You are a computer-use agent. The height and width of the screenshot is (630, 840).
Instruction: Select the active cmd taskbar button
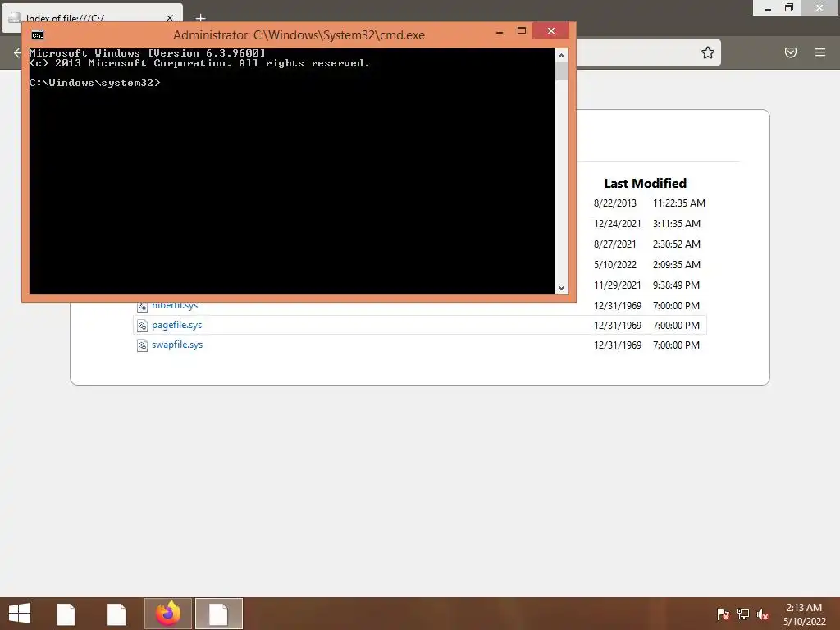(218, 614)
